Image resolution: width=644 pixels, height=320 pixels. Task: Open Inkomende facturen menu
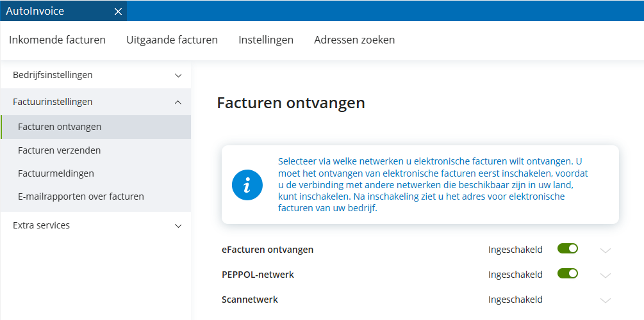57,40
